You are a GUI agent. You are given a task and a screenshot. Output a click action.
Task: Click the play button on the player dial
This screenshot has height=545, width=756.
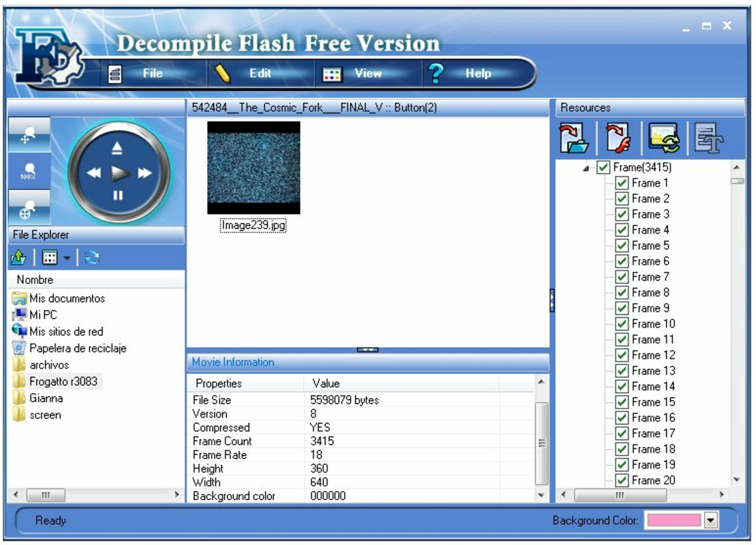click(x=120, y=172)
